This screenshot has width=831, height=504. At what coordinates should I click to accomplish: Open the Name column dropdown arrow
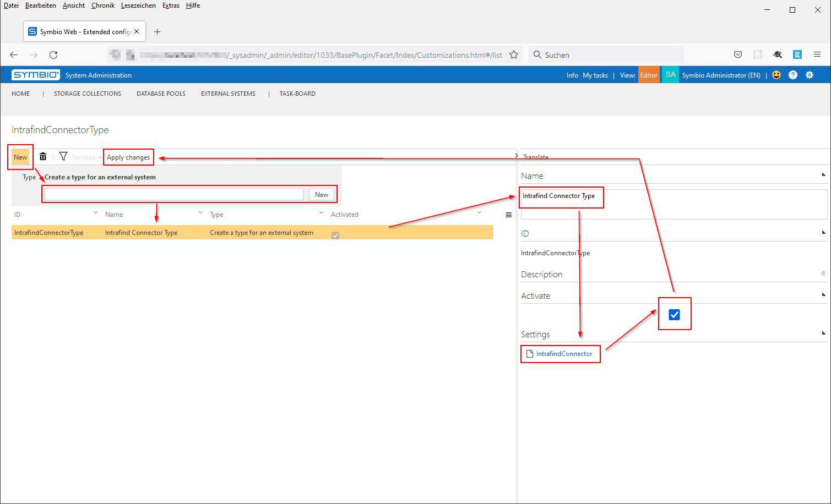(200, 213)
